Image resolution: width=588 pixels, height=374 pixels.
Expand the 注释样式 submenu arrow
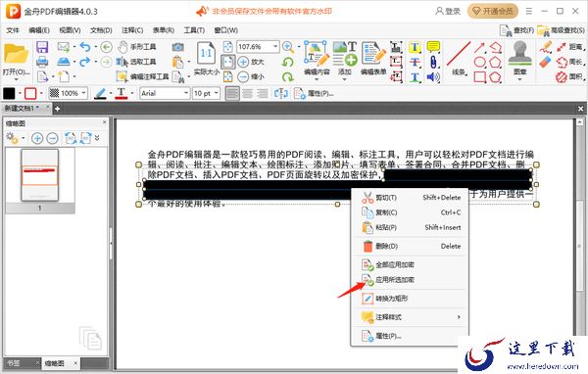pyautogui.click(x=459, y=317)
